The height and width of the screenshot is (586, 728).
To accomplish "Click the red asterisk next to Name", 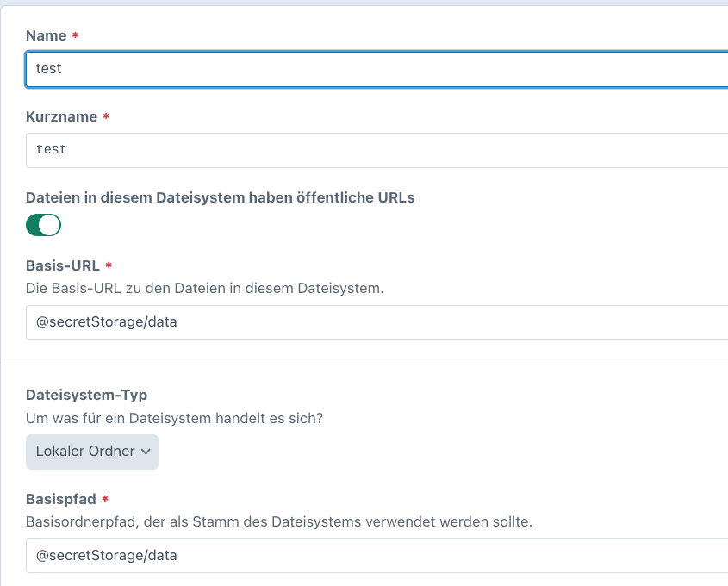I will pyautogui.click(x=75, y=36).
